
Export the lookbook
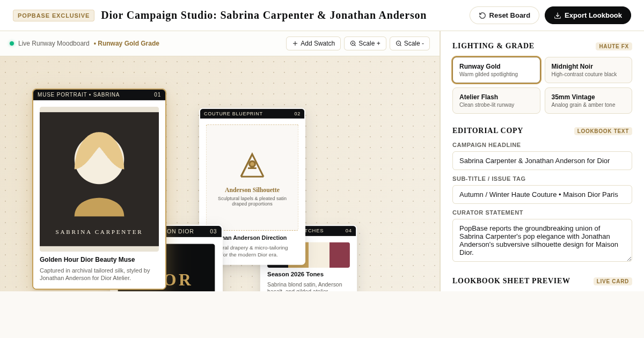click(588, 15)
